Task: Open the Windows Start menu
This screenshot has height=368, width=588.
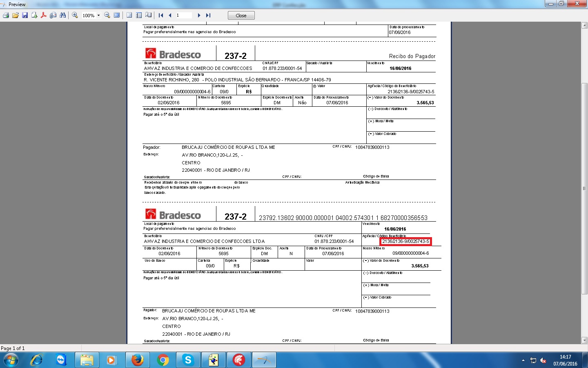Action: pos(11,360)
